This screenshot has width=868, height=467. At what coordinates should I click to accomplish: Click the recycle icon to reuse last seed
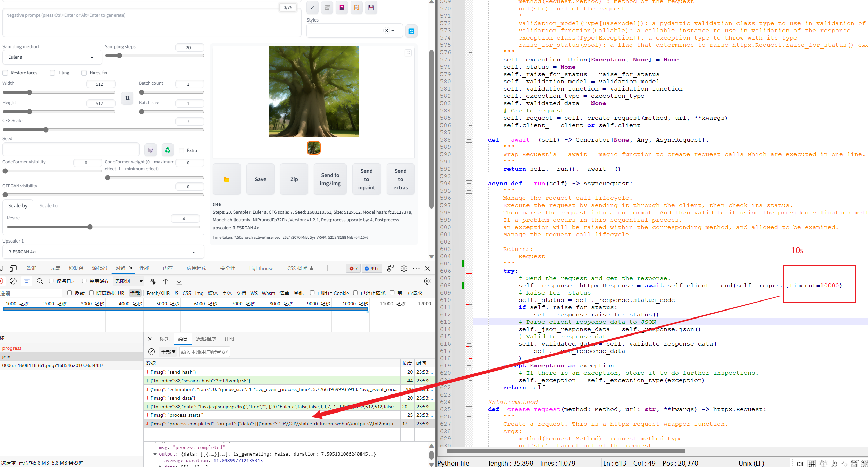coord(168,150)
